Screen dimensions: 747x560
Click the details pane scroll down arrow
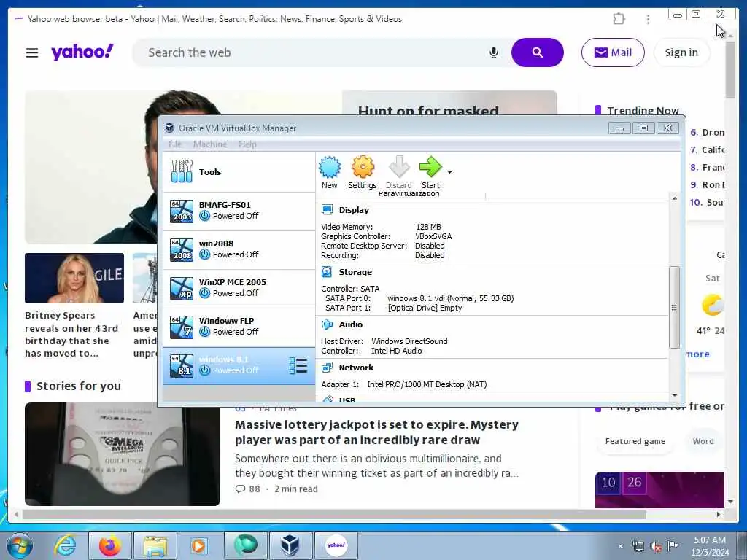674,395
